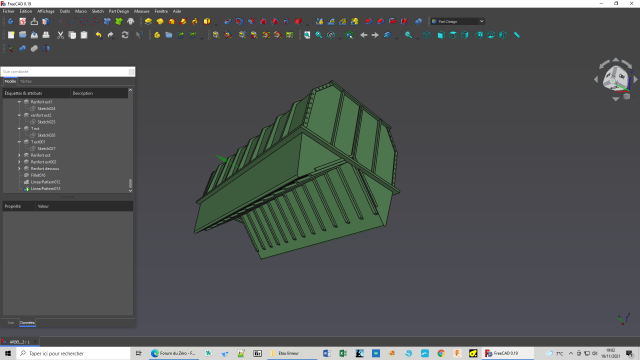Click the navigation cube
640x360 pixels.
[x=616, y=78]
